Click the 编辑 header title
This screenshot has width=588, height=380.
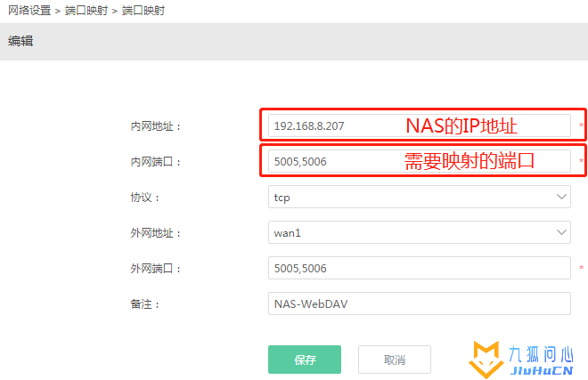(x=20, y=41)
